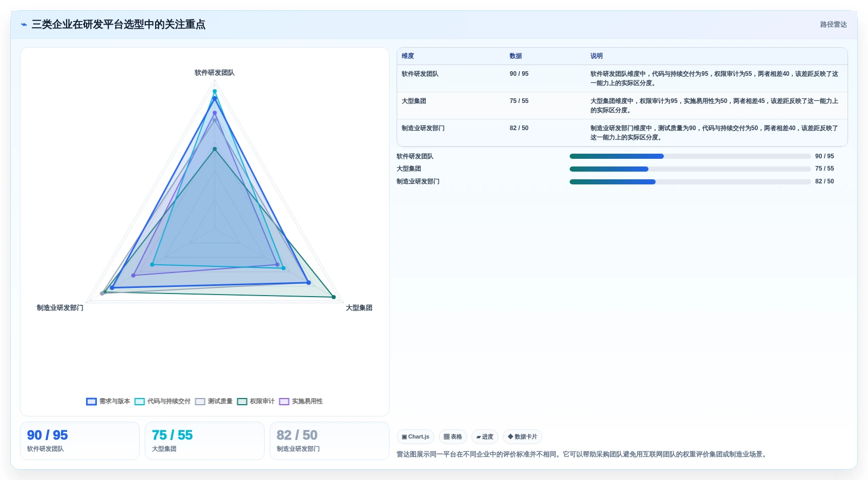The height and width of the screenshot is (480, 868).
Task: Click the 软件研发团队 radar axis label
Action: point(214,73)
